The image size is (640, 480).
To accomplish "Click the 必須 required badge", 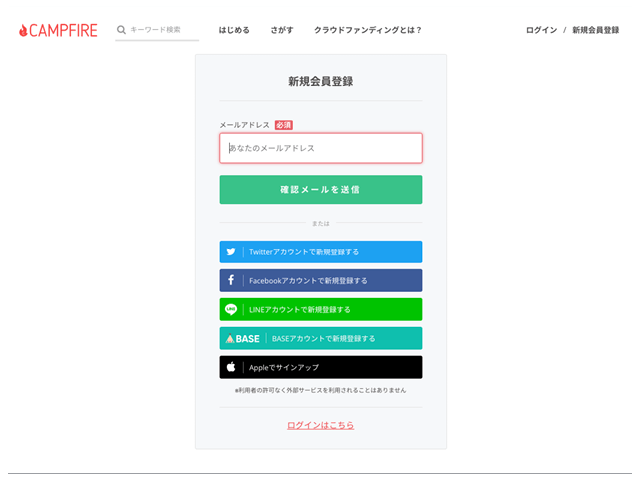I will pyautogui.click(x=284, y=125).
